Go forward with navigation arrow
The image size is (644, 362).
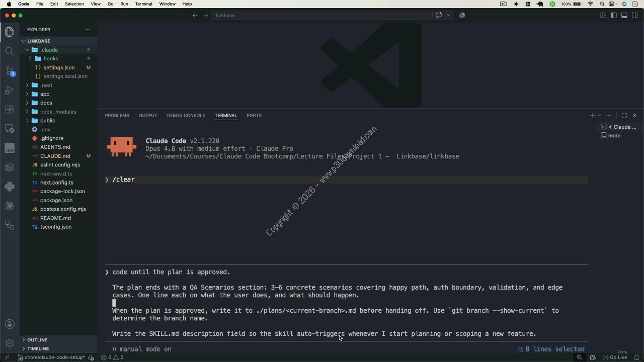click(x=205, y=15)
